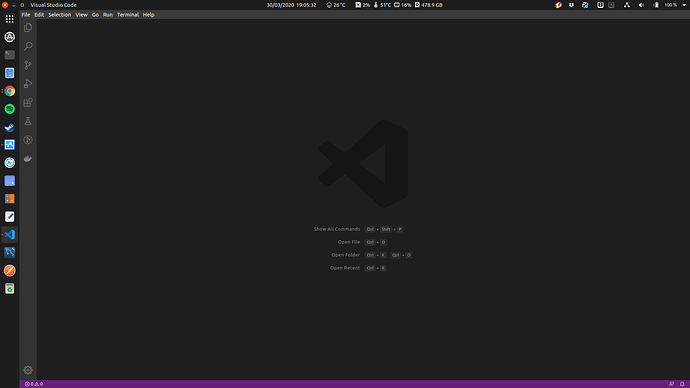Viewport: 690px width, 388px height.
Task: Open the volume speaker tray icon
Action: [x=641, y=5]
